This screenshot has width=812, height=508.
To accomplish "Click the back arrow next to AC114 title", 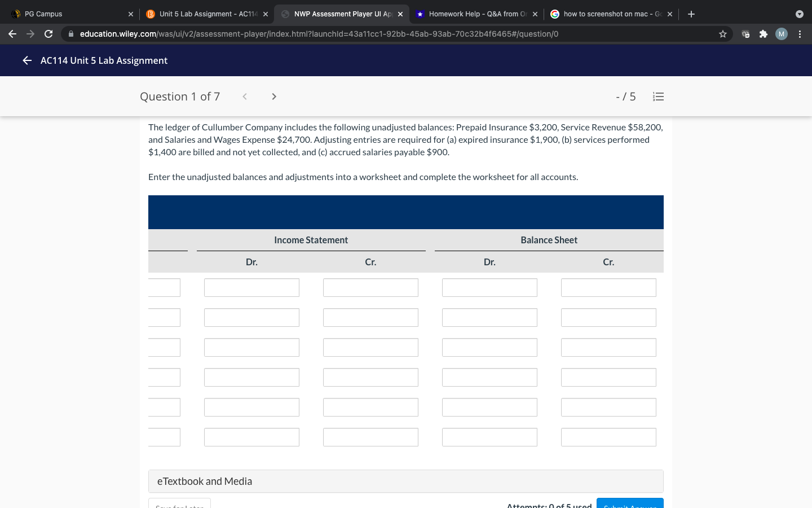I will point(27,60).
